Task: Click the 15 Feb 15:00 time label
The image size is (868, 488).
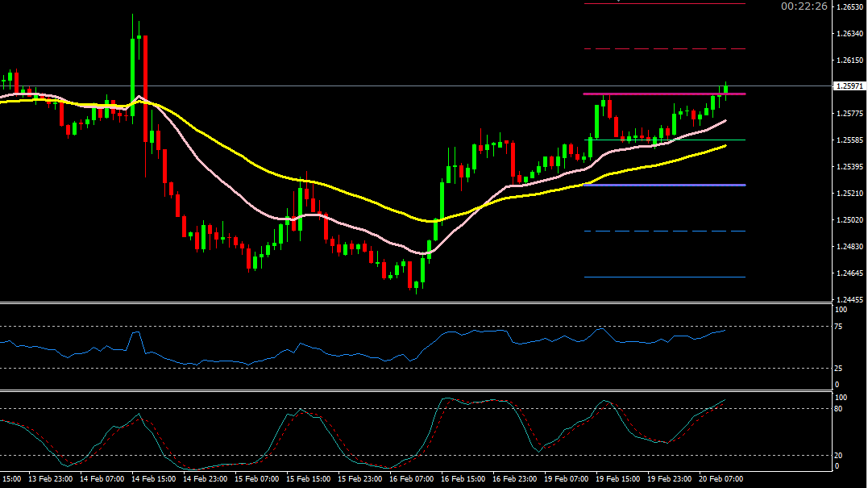Action: point(309,478)
